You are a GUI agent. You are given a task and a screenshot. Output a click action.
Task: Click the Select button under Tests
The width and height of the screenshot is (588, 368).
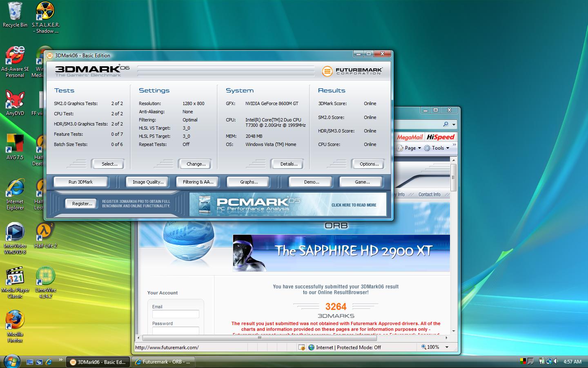click(108, 164)
